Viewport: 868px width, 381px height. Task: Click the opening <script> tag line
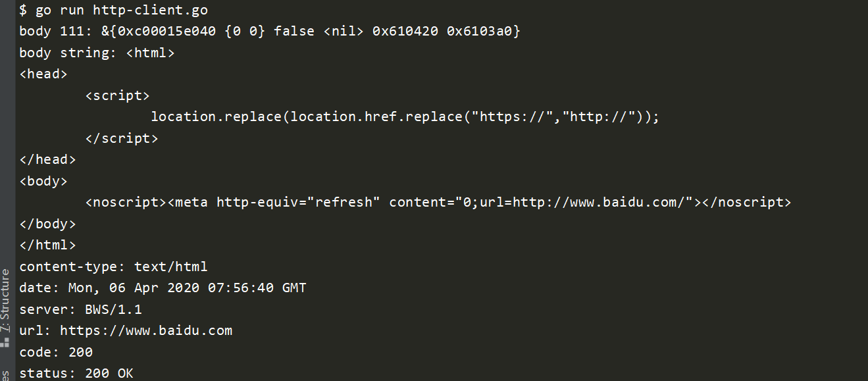(x=117, y=95)
